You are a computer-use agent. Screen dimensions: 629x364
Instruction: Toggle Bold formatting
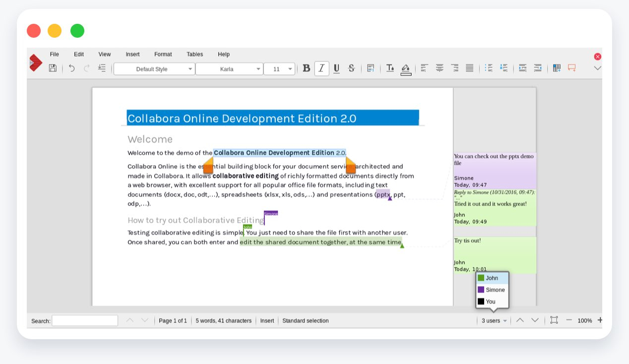click(x=307, y=68)
